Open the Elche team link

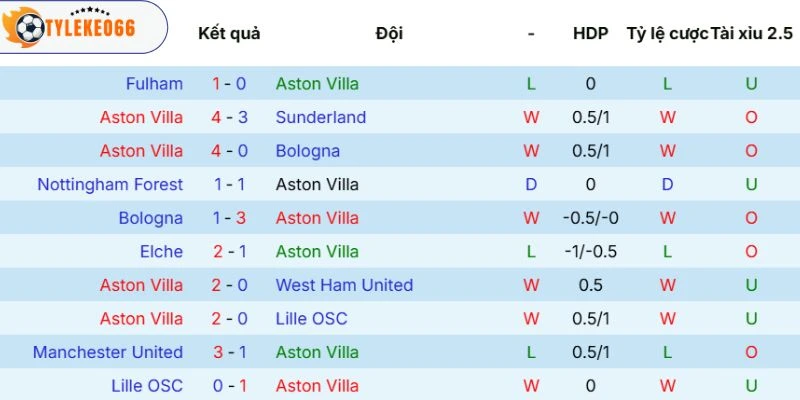[x=161, y=251]
